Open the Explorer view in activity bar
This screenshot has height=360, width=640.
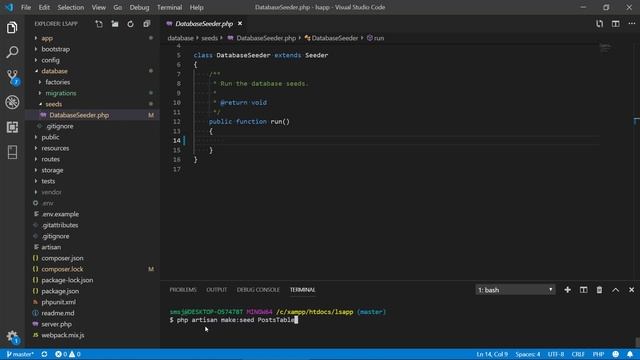coord(12,28)
